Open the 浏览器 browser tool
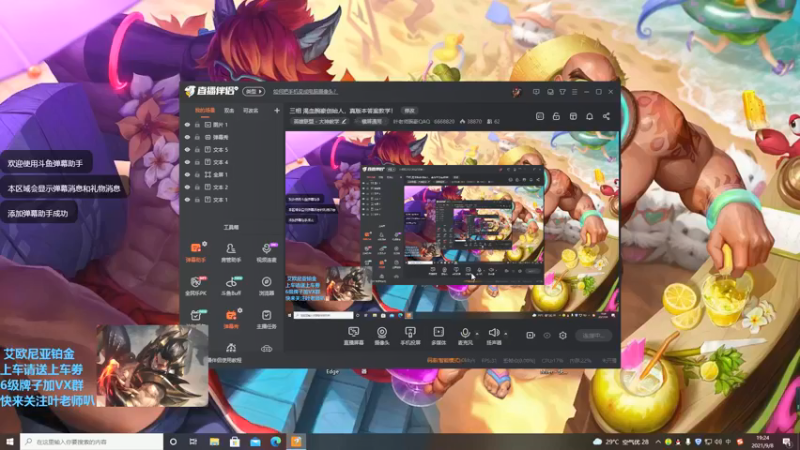800x450 pixels. (266, 286)
